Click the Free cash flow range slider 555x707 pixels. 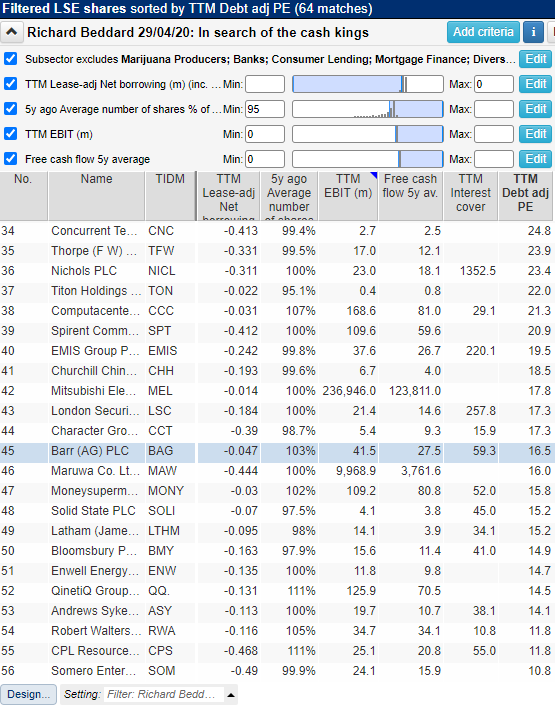(x=367, y=159)
